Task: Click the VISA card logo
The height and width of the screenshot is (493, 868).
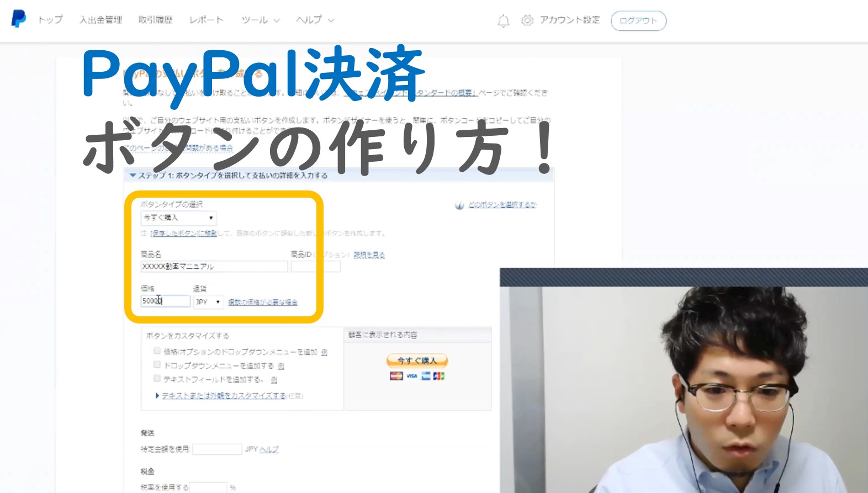Action: click(411, 376)
